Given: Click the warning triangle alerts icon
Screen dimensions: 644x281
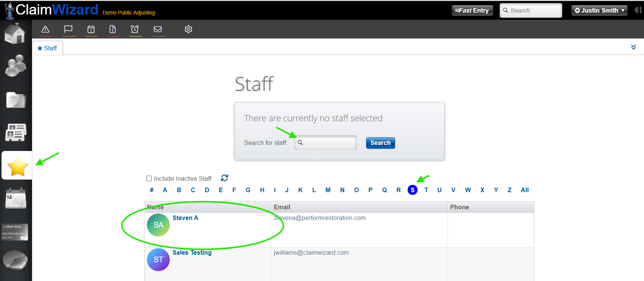Looking at the screenshot, I should (x=45, y=29).
